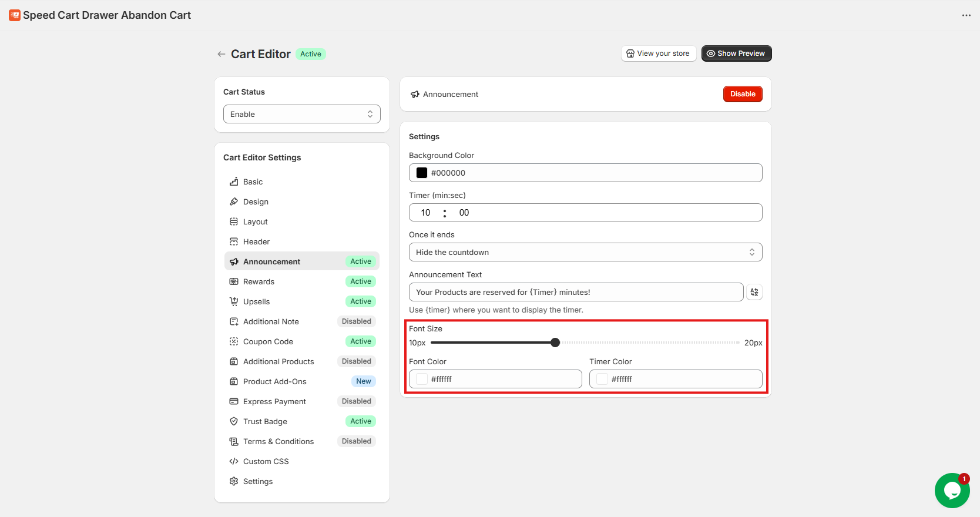Click the Trust Badge shield icon
The height and width of the screenshot is (517, 980).
(x=234, y=421)
